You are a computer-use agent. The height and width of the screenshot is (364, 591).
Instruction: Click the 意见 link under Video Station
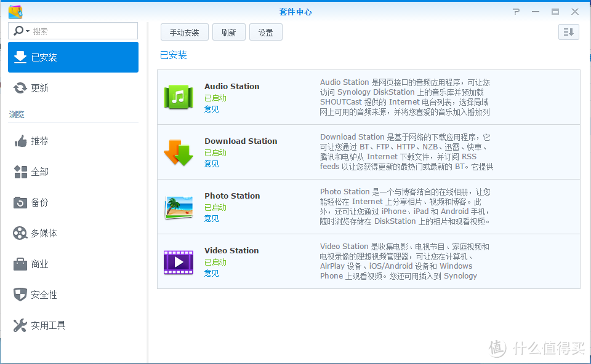211,273
